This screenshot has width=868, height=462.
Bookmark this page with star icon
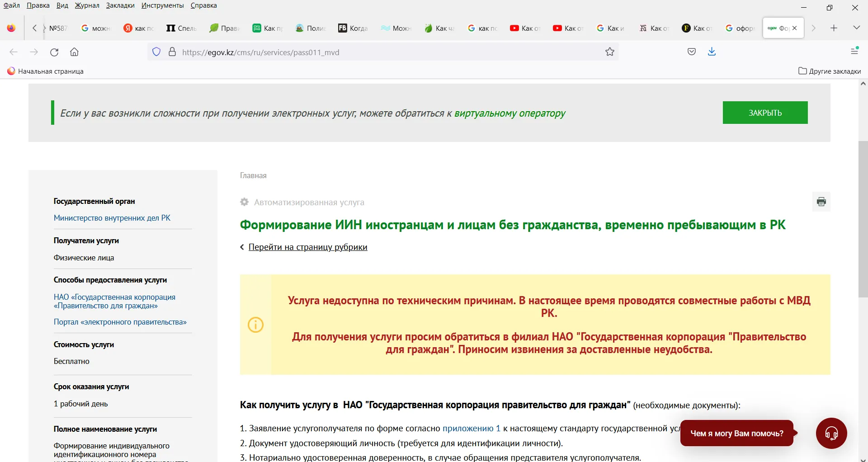coord(610,52)
